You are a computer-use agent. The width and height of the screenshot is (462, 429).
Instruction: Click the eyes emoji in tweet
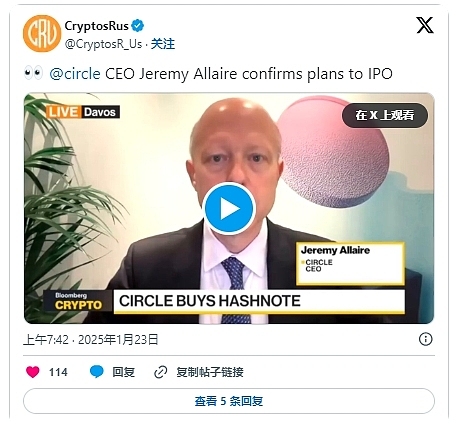point(33,73)
